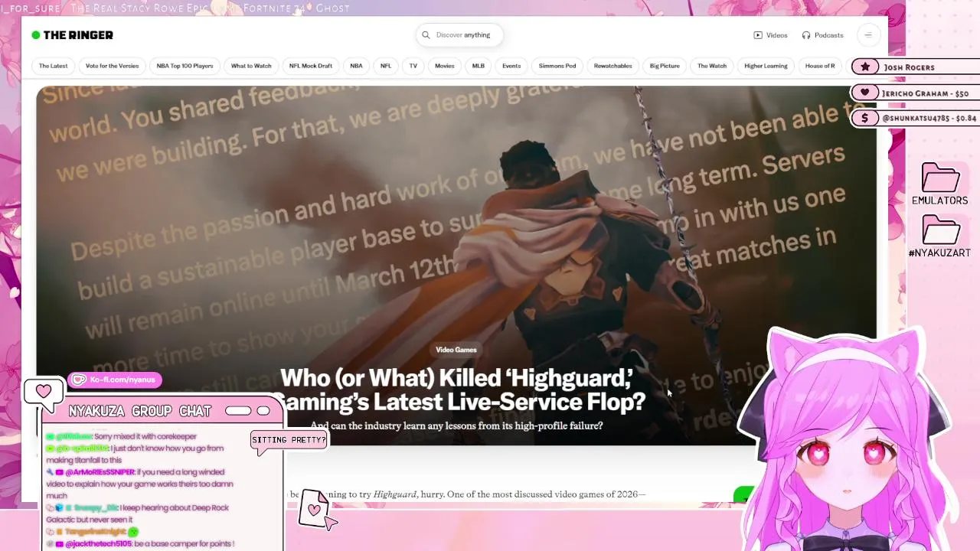
Task: Click the Nyakuza Group Chat title
Action: tap(139, 411)
